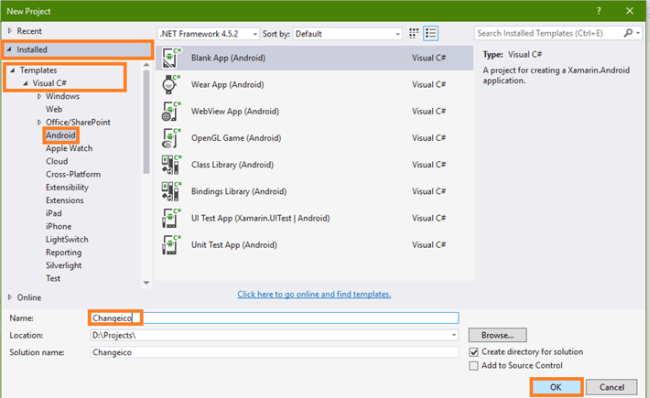Select the Apple Watch category
This screenshot has width=650, height=398.
click(x=69, y=148)
